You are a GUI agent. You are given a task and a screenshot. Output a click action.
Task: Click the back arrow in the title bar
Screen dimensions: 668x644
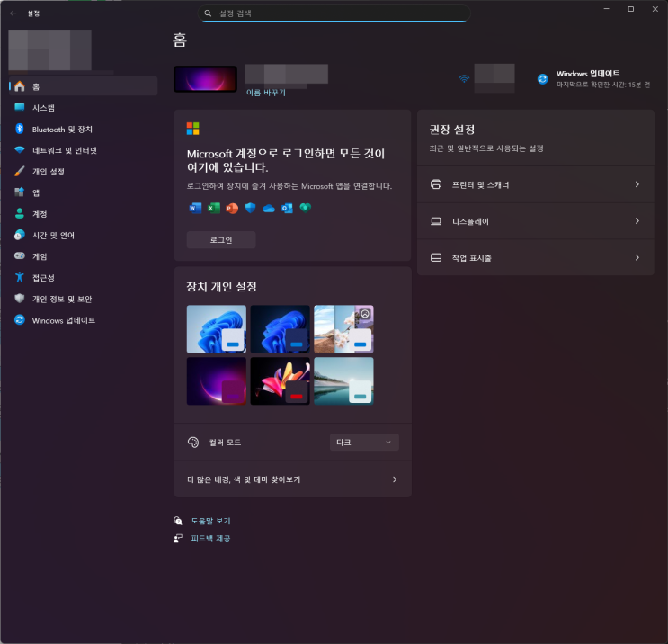13,13
